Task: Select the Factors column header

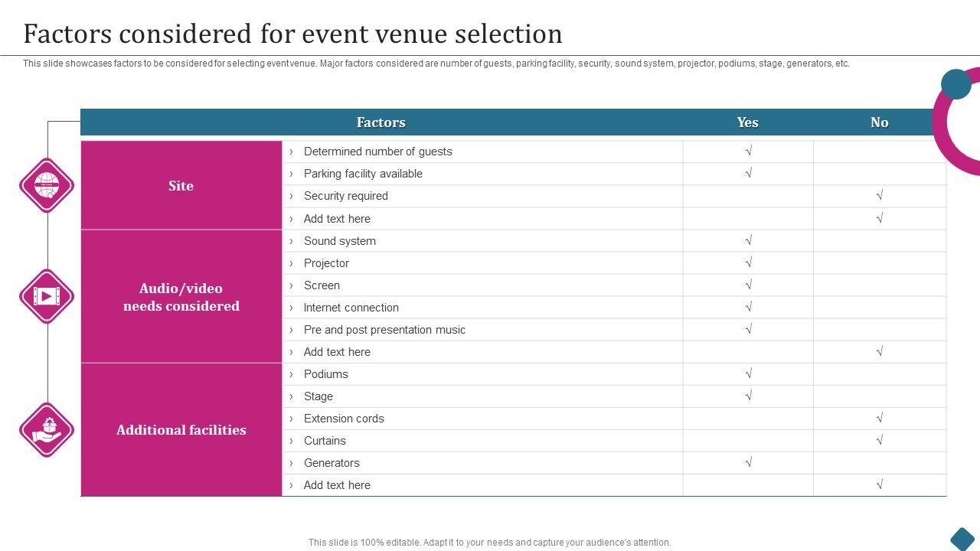Action: point(381,122)
